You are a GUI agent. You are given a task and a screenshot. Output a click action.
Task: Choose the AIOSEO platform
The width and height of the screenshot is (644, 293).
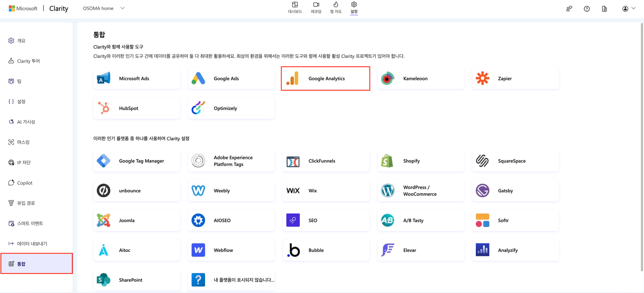231,221
